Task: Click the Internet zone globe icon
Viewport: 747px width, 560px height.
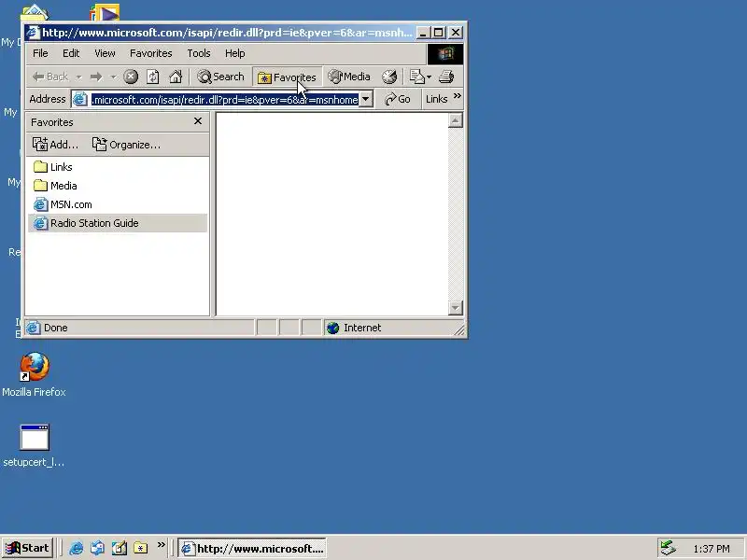Action: [x=333, y=328]
